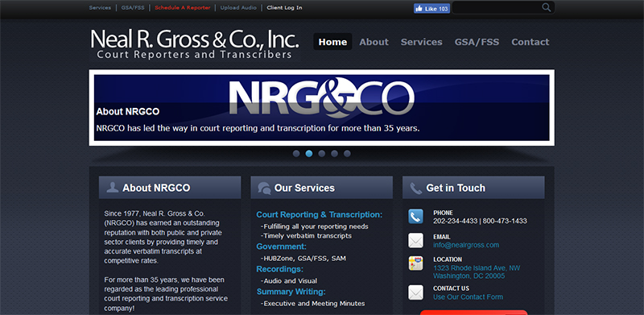Open the Client Log In link
Image resolution: width=644 pixels, height=315 pixels.
[x=284, y=8]
